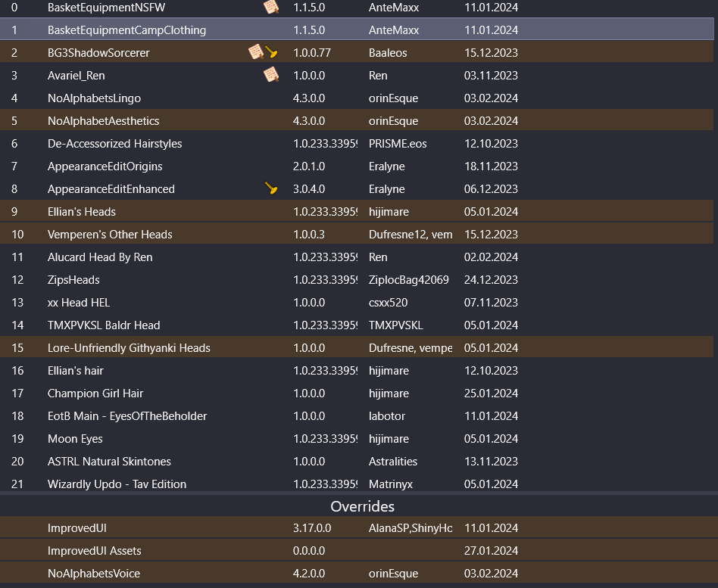Select the ImprovedUI override mod name
Image resolution: width=718 pixels, height=588 pixels.
tap(77, 528)
